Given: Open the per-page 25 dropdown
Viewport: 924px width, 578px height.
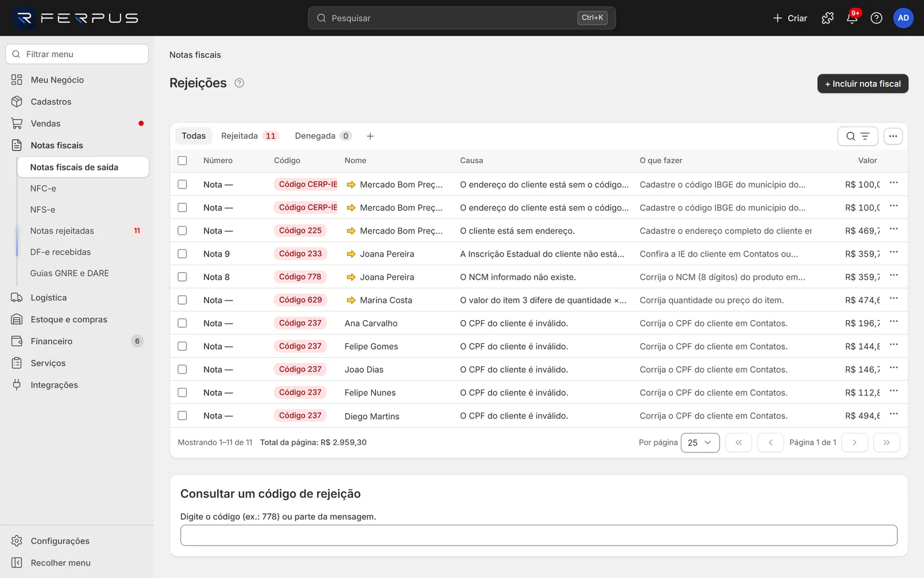Looking at the screenshot, I should point(700,443).
